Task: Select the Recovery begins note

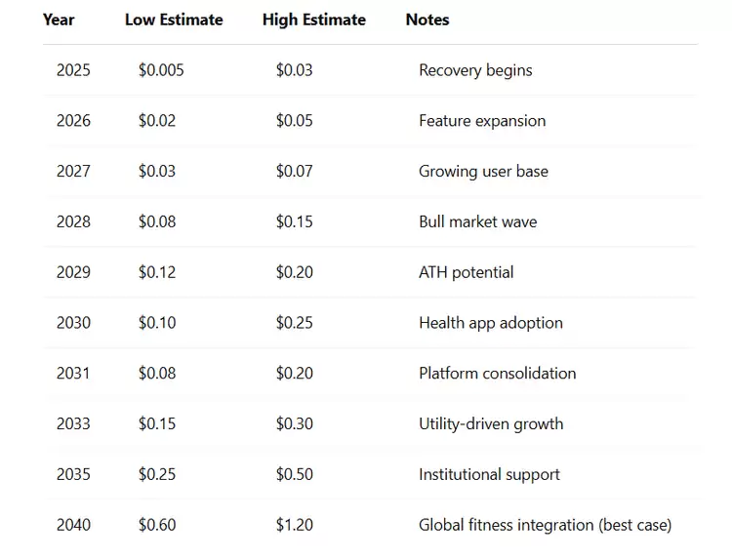Action: click(x=475, y=70)
